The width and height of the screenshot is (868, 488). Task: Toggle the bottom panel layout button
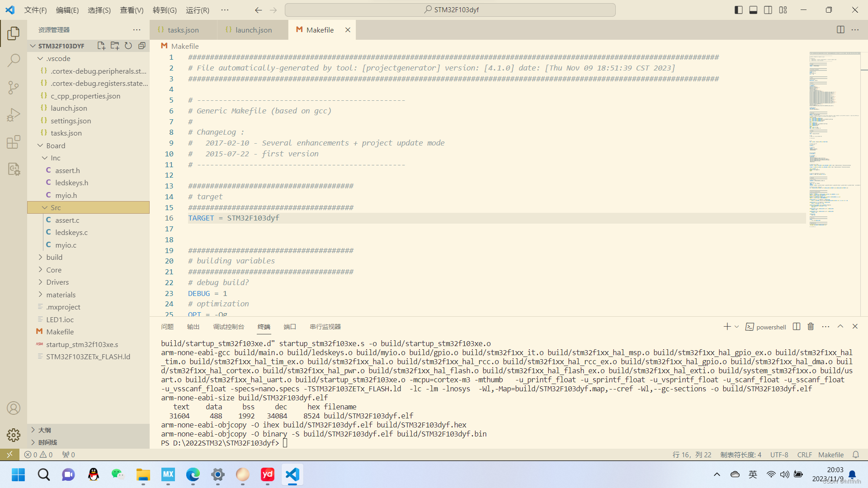[x=753, y=10]
